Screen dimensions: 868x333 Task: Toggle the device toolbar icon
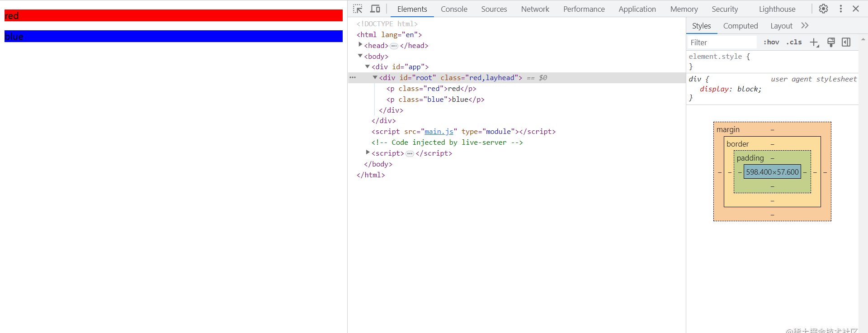coord(375,9)
